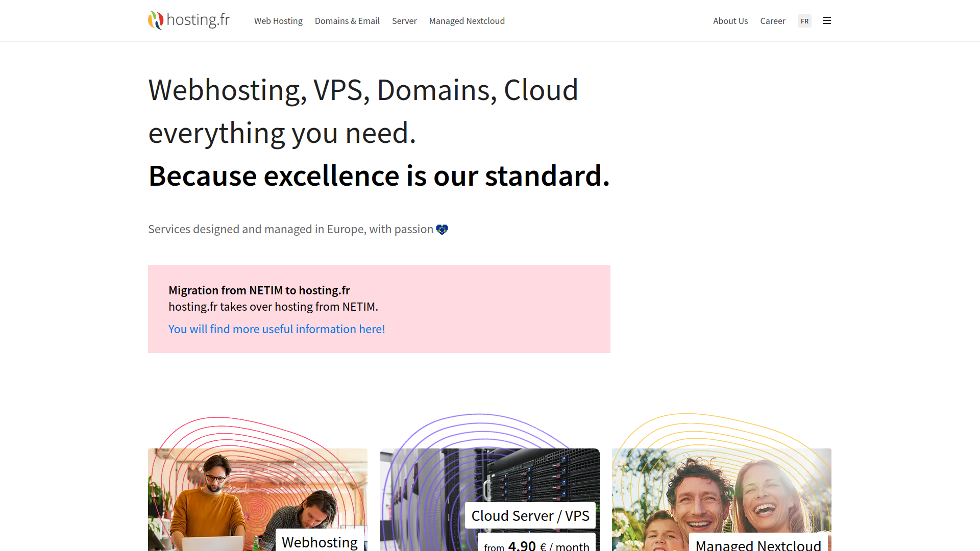Screen dimensions: 980x551
Task: Click the Cloud Server / VPS card label
Action: click(530, 515)
